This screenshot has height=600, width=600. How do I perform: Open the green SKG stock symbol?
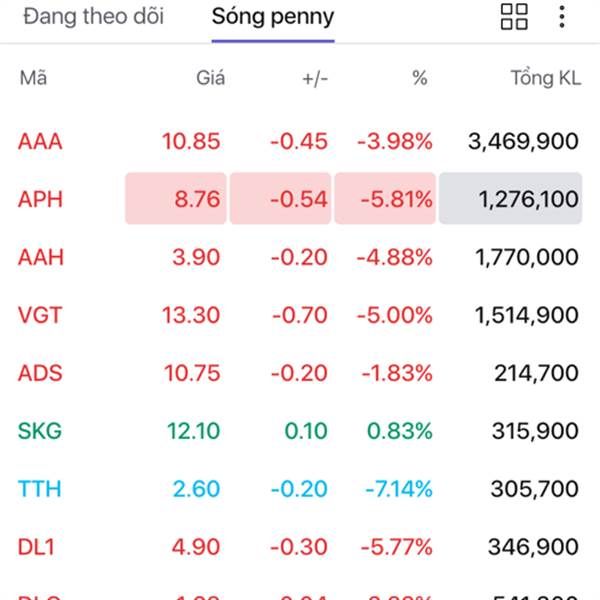[x=40, y=431]
